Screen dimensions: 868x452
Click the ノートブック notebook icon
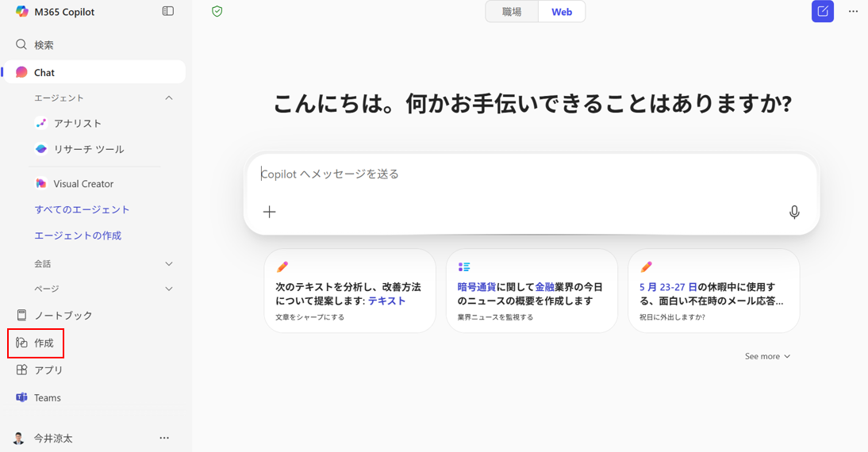pos(21,315)
